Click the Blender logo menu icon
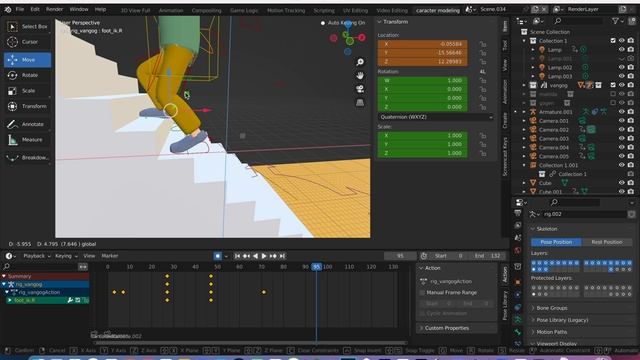640x360 pixels. pyautogui.click(x=7, y=9)
